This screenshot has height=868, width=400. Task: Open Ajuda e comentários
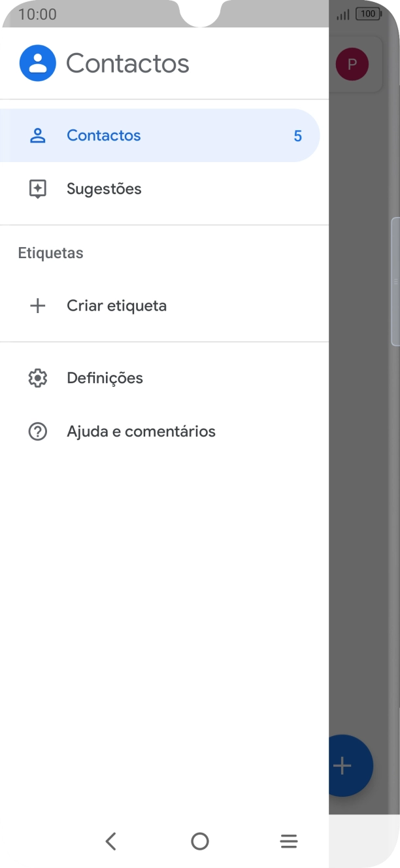[x=141, y=431]
